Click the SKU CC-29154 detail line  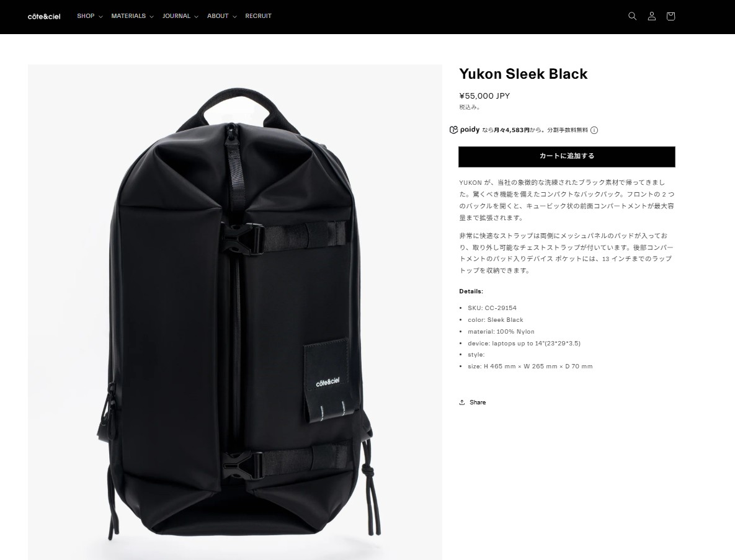click(x=492, y=308)
